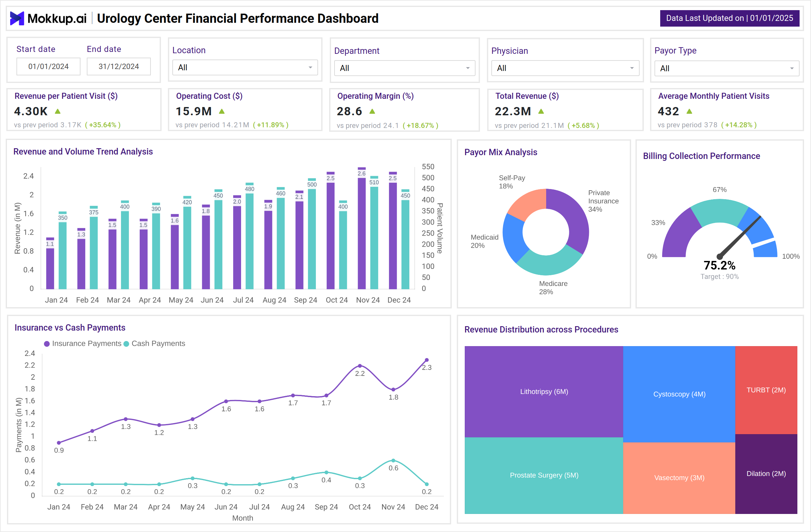811x532 pixels.
Task: Select the Vasectomy (3M) treemap tile
Action: [x=679, y=478]
